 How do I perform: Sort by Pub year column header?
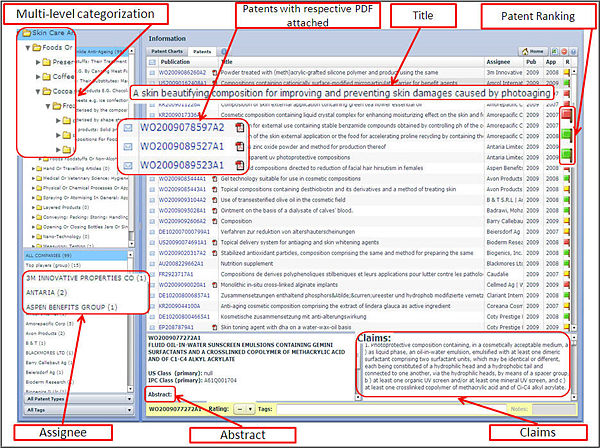pos(531,62)
